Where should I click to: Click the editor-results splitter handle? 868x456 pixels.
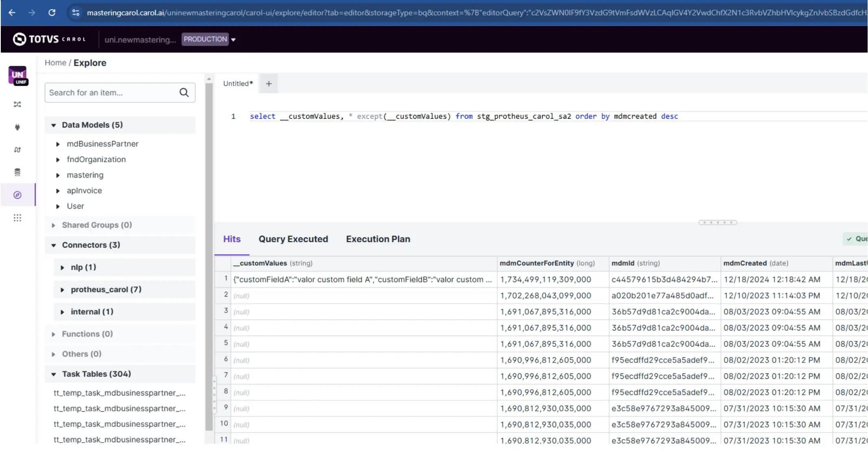tap(718, 222)
